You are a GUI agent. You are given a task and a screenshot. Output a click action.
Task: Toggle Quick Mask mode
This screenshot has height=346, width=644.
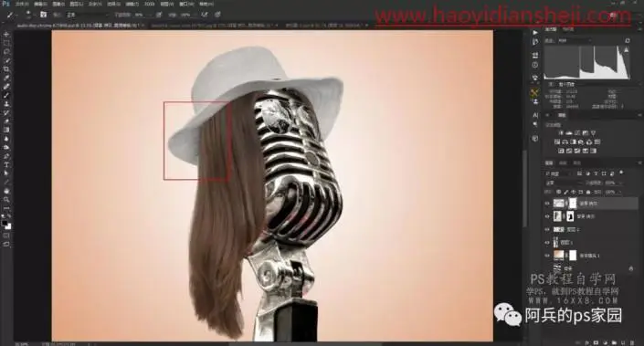coord(6,236)
